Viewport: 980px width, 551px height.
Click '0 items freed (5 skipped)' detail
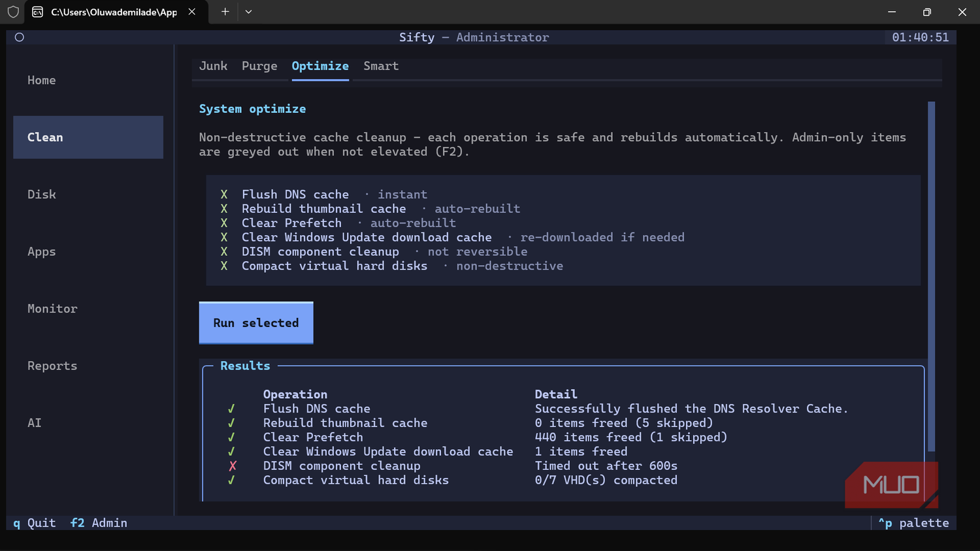(x=624, y=423)
